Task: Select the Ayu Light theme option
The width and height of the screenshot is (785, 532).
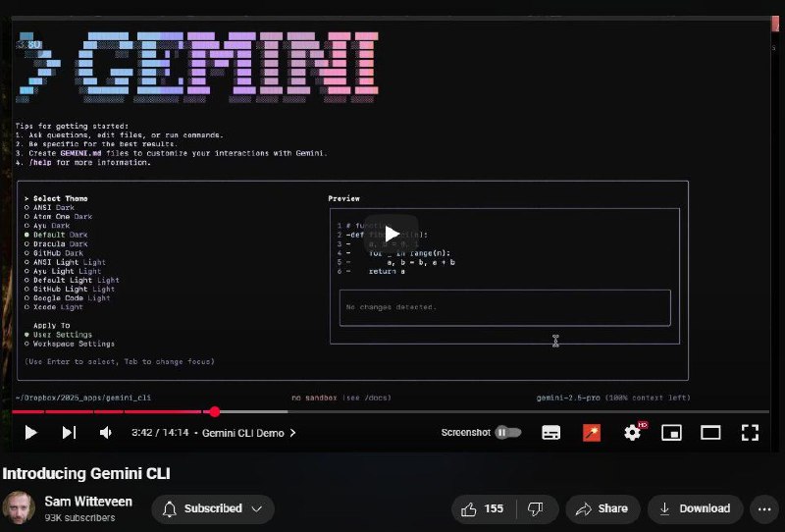Action: point(63,271)
